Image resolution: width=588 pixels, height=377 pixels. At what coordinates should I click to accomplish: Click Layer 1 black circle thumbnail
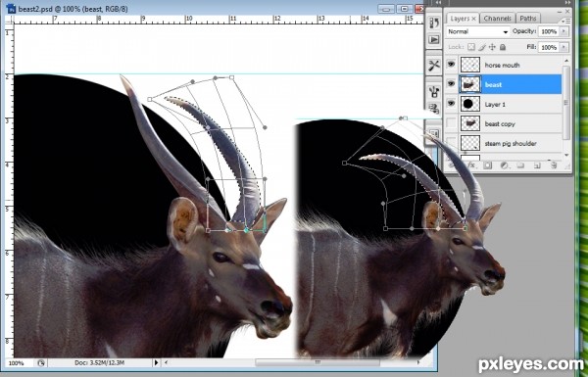(469, 104)
